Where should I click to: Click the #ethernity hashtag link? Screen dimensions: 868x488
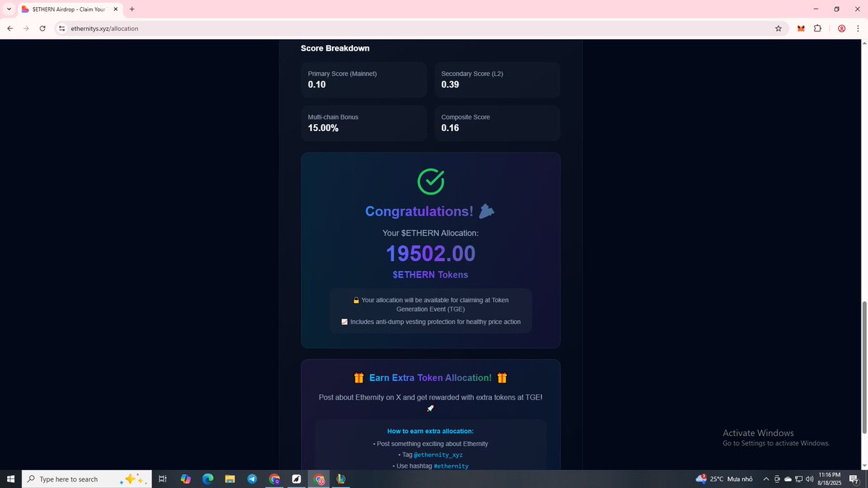pyautogui.click(x=451, y=466)
